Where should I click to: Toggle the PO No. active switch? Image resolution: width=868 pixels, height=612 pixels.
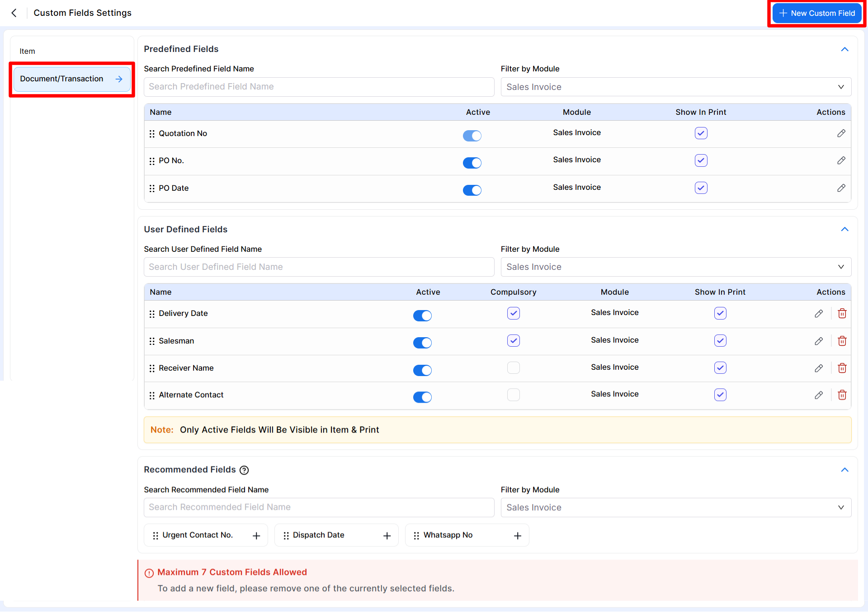[x=472, y=163]
